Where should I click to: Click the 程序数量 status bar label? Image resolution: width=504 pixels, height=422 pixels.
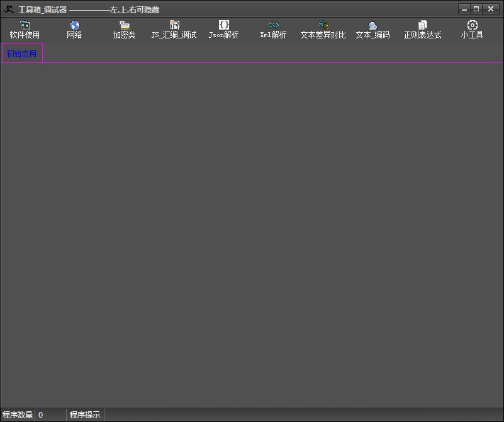point(18,415)
